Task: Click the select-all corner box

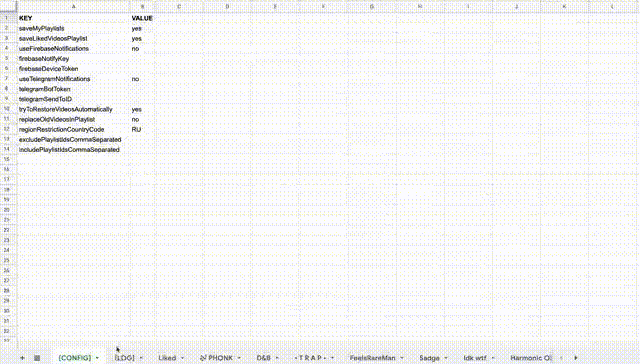Action: pos(8,7)
